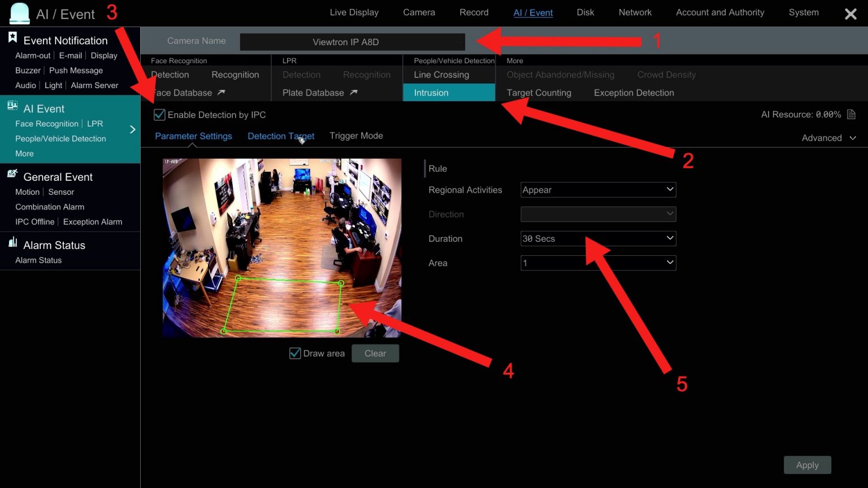
Task: Click the Event Notification bookmark icon
Action: pyautogui.click(x=12, y=38)
